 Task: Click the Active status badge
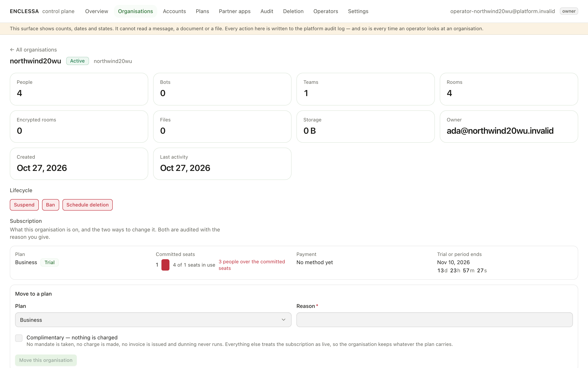(78, 61)
